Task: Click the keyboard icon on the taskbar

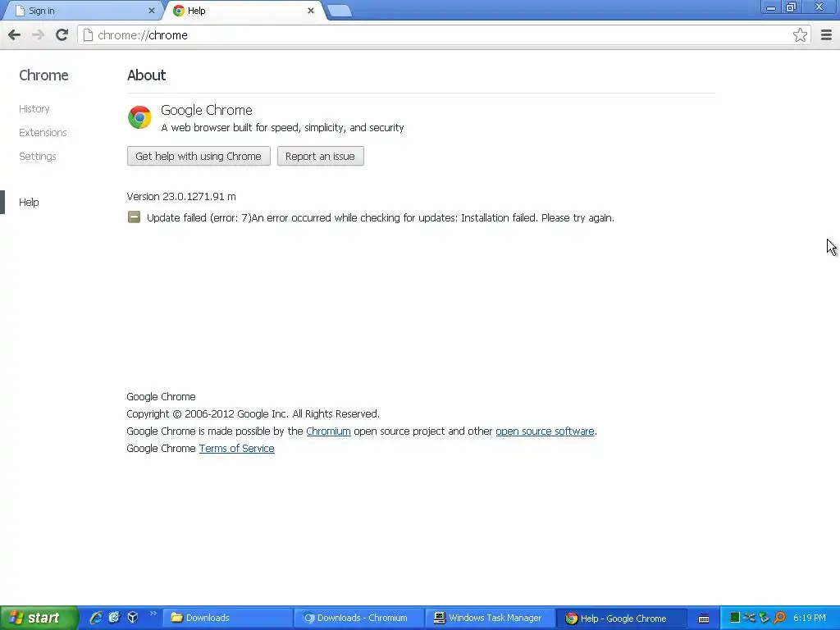Action: pyautogui.click(x=704, y=619)
